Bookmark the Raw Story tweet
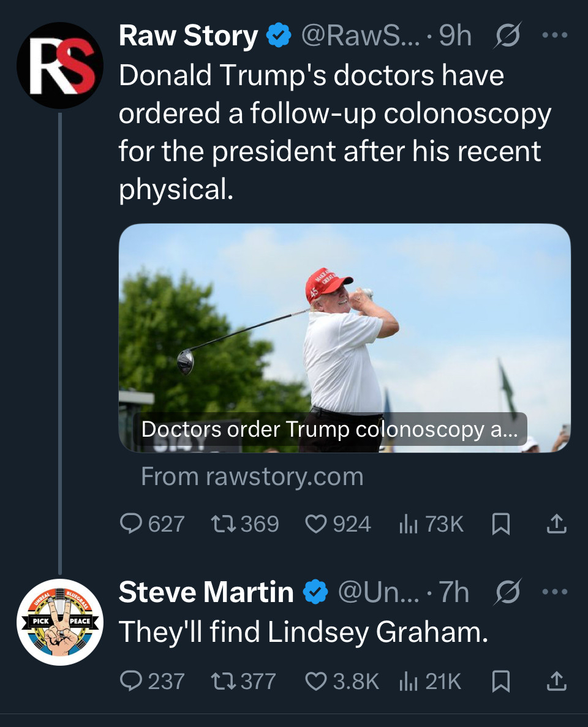This screenshot has height=727, width=588. 501,524
